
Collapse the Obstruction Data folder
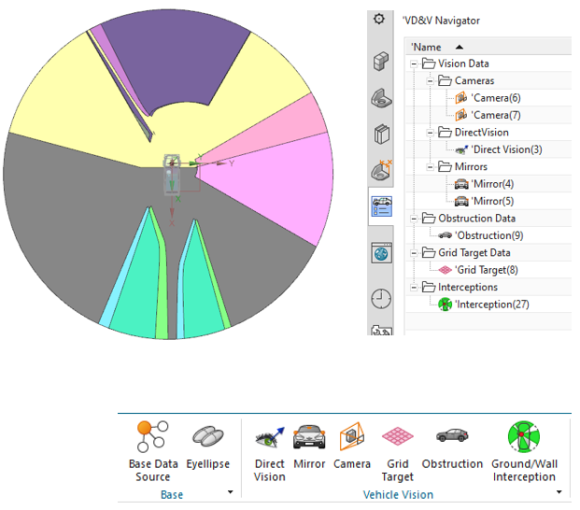coord(414,219)
